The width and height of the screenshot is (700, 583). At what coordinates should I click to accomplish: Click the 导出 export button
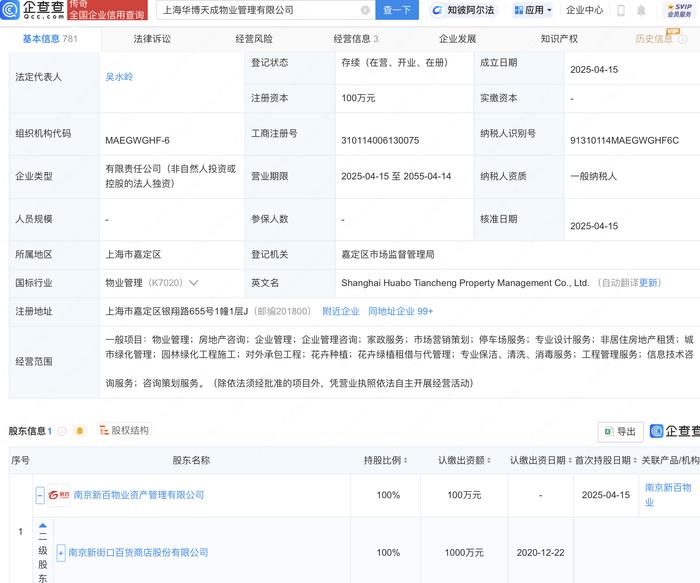(621, 432)
